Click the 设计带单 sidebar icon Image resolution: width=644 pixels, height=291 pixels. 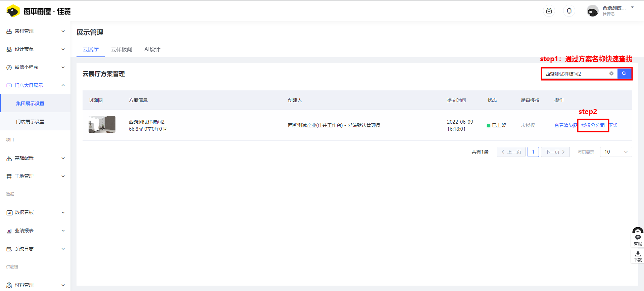[x=9, y=49]
